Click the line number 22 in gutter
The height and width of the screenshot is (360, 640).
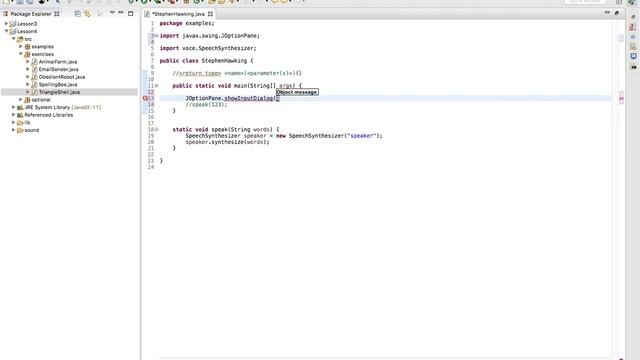151,154
